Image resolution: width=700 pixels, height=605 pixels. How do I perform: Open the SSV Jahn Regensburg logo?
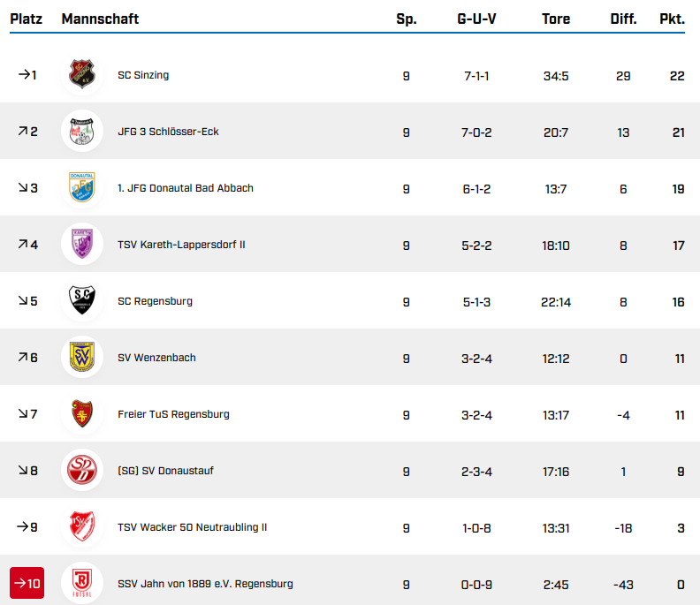pos(82,584)
